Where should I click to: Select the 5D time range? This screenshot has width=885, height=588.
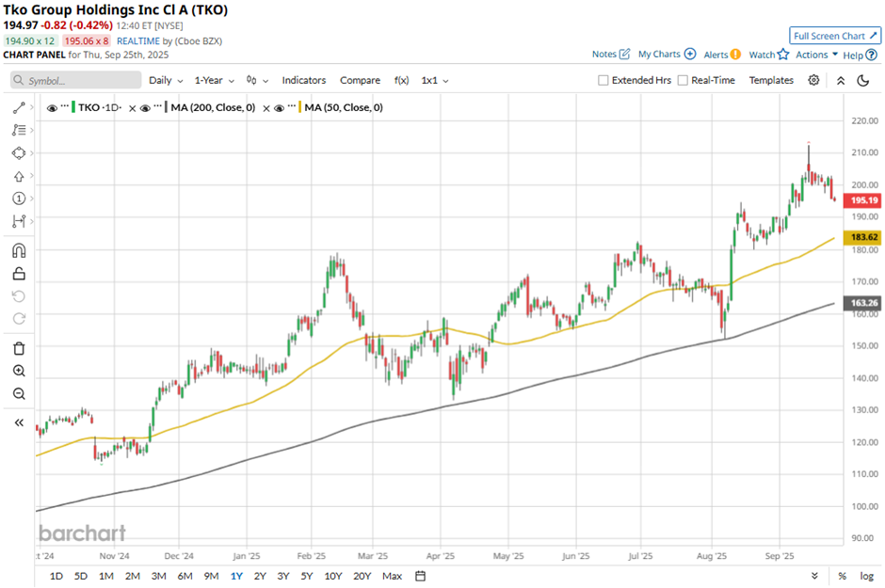point(81,576)
